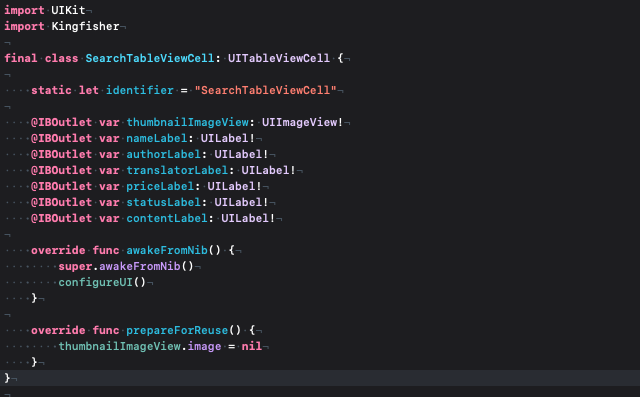
Task: Click the statusLabel outlet name
Action: [163, 202]
